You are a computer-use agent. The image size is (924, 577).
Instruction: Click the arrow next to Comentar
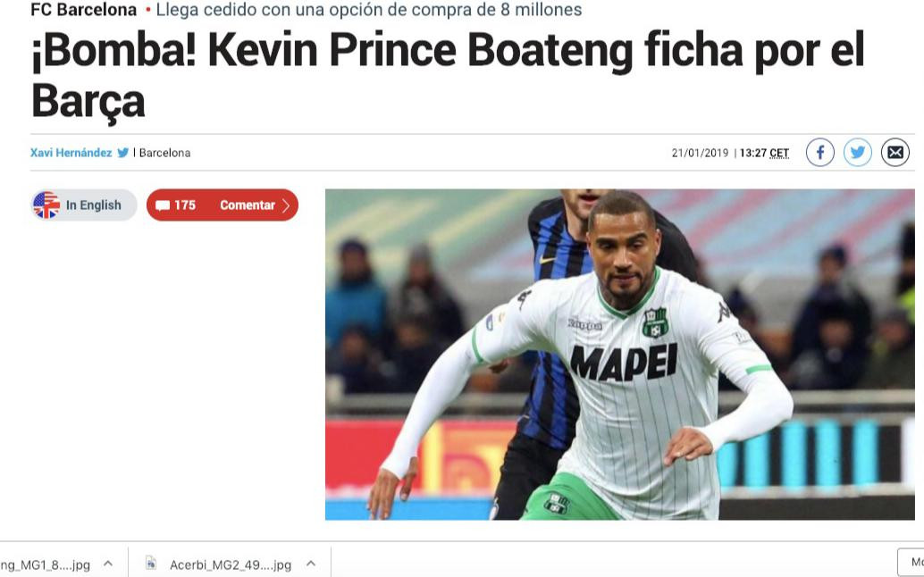[286, 205]
